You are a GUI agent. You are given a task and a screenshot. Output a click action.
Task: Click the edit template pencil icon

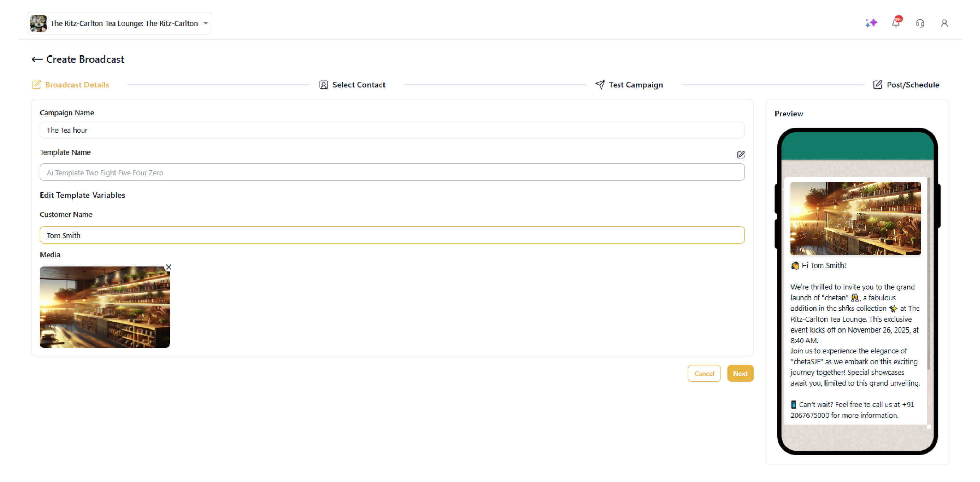click(740, 155)
